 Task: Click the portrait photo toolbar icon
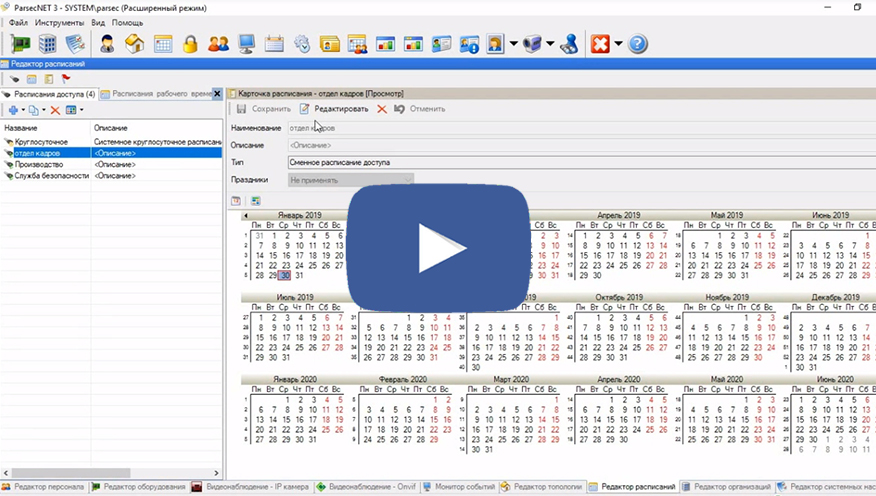496,44
